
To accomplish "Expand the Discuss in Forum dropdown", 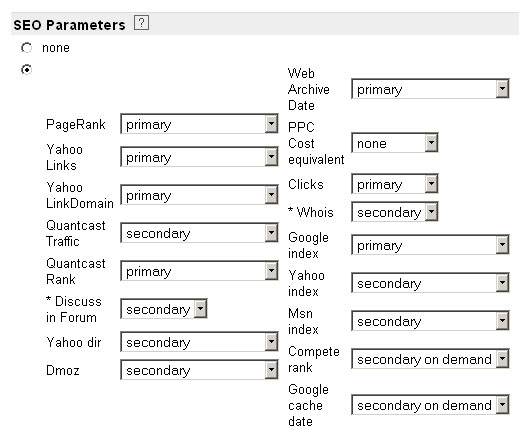I will (x=164, y=309).
